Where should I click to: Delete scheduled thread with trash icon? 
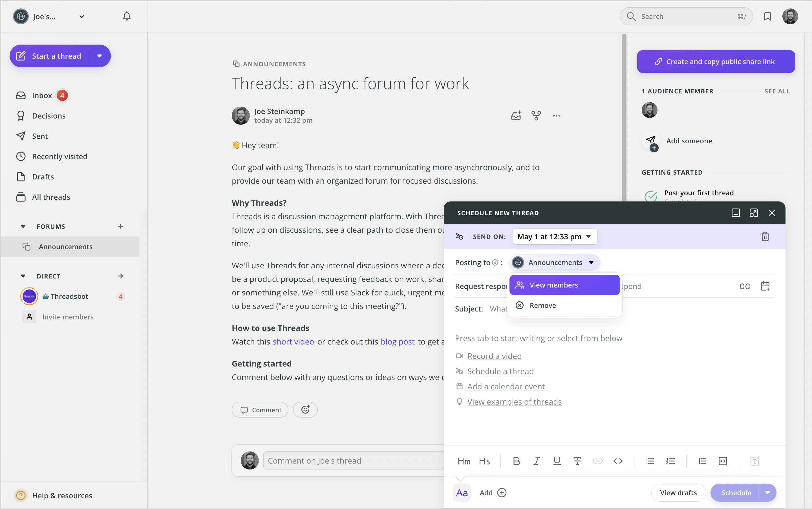[765, 236]
